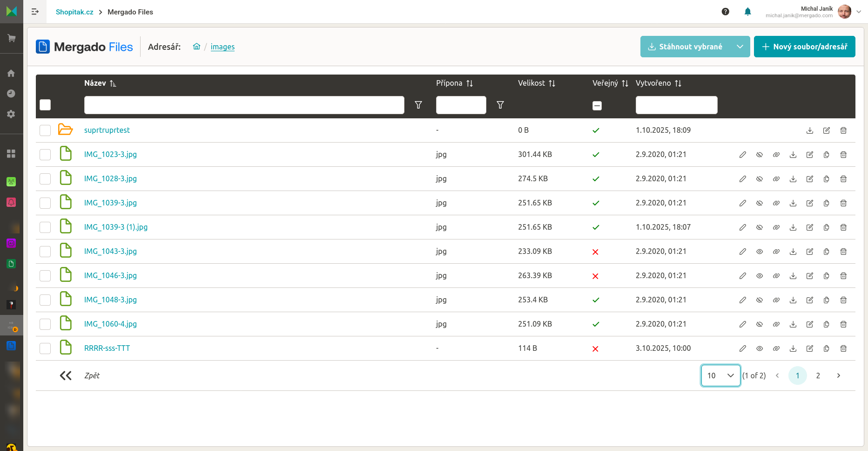Open notifications bell in top bar

coord(747,12)
